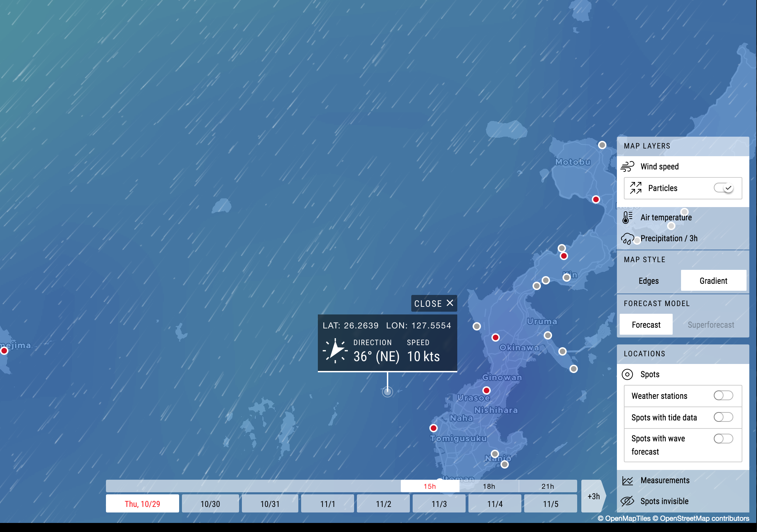757x532 pixels.
Task: Select the Edges map style
Action: coord(649,281)
